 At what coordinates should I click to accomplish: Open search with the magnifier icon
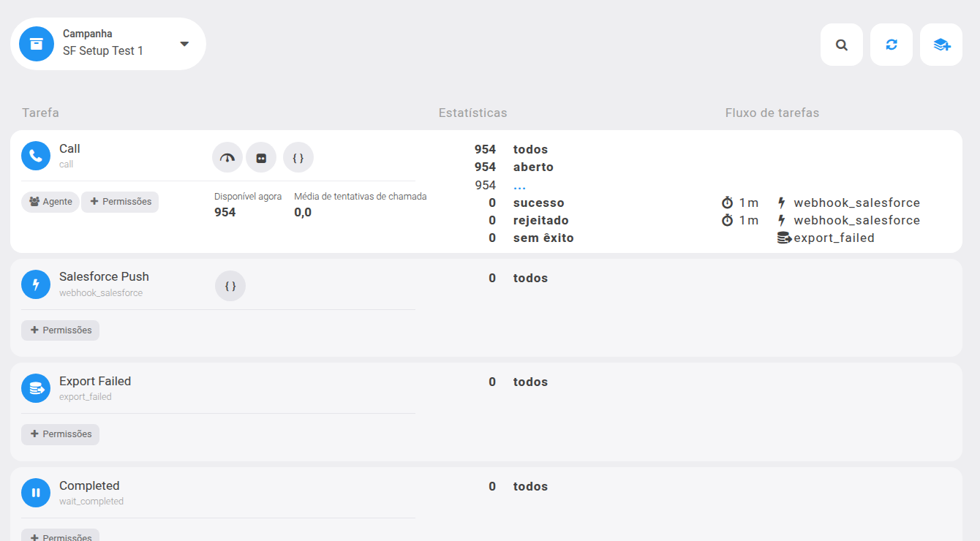click(842, 45)
